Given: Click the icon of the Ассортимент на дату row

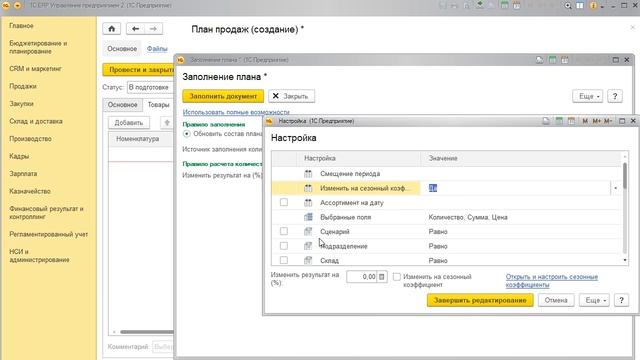Looking at the screenshot, I should (x=308, y=202).
